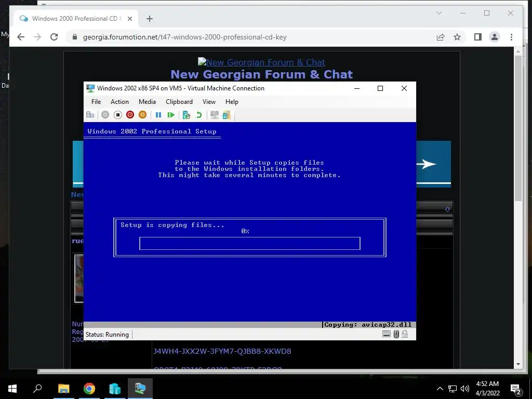532x399 pixels.
Task: Open Chrome tab search chevron
Action: [x=439, y=13]
